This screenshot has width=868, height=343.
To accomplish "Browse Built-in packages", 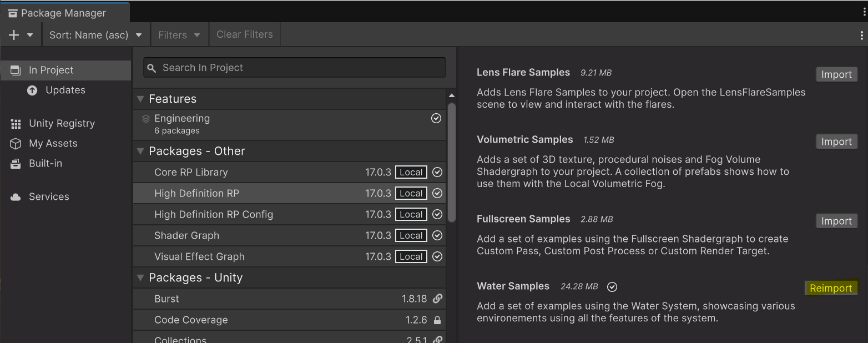I will click(46, 163).
